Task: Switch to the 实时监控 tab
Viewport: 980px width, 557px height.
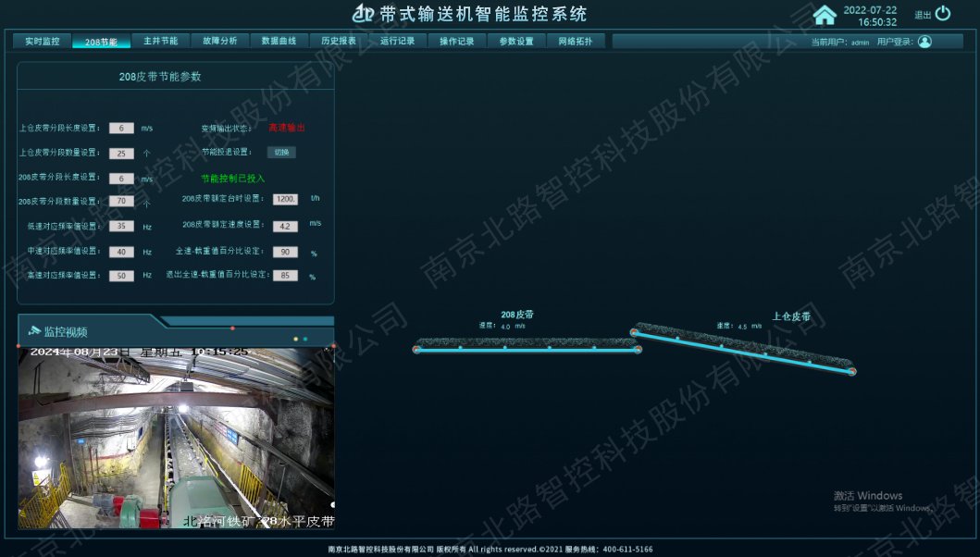Action: [42, 42]
